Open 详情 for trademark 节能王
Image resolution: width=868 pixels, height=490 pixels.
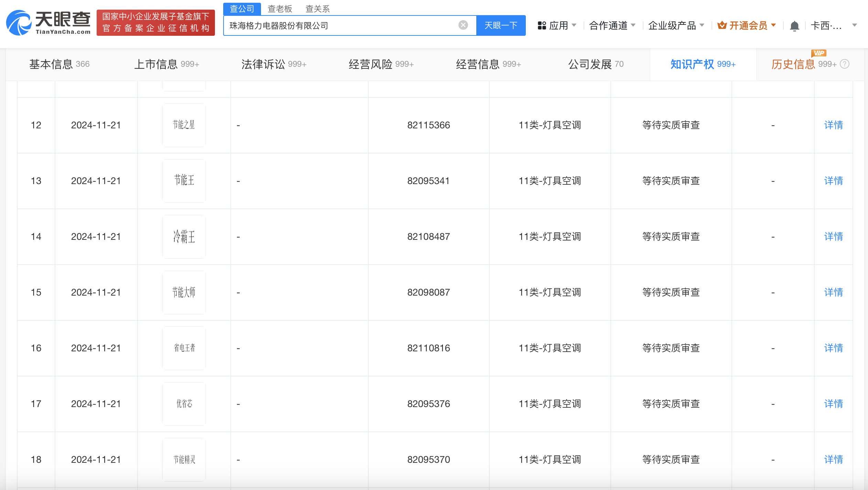point(834,181)
